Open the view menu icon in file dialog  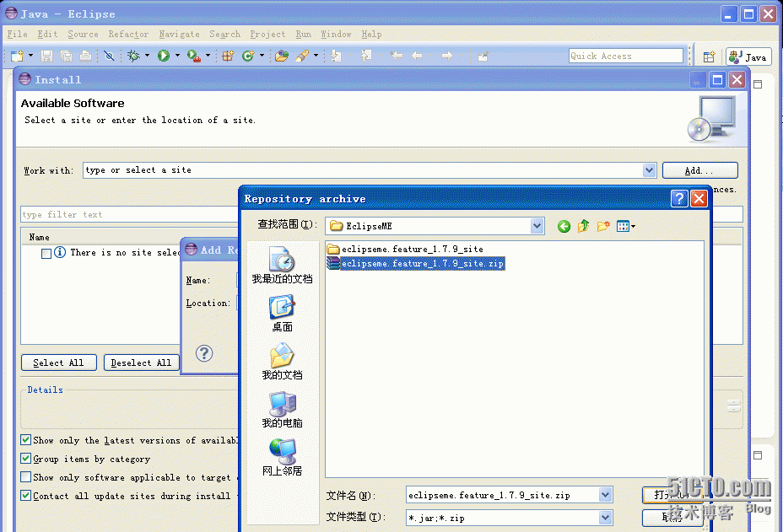click(626, 227)
